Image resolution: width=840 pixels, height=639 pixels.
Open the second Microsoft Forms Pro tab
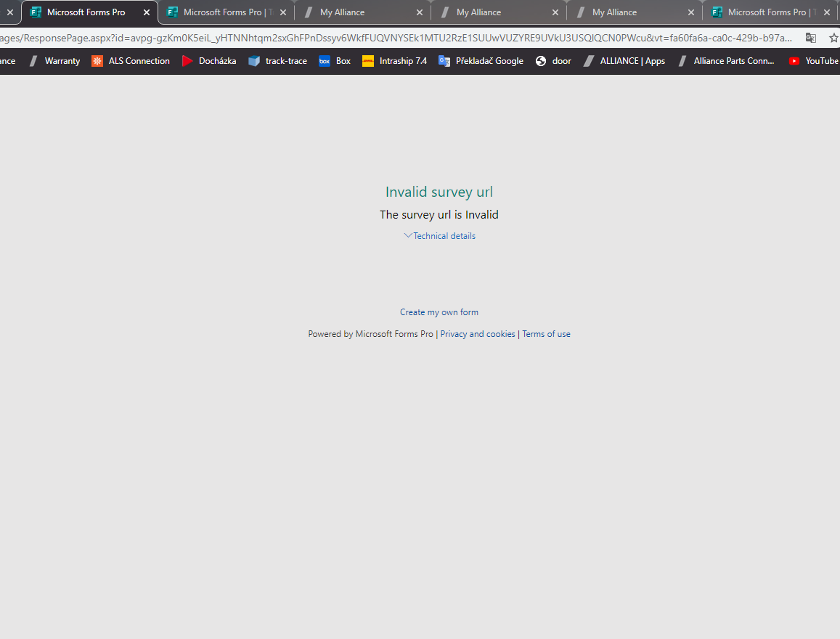pyautogui.click(x=226, y=12)
